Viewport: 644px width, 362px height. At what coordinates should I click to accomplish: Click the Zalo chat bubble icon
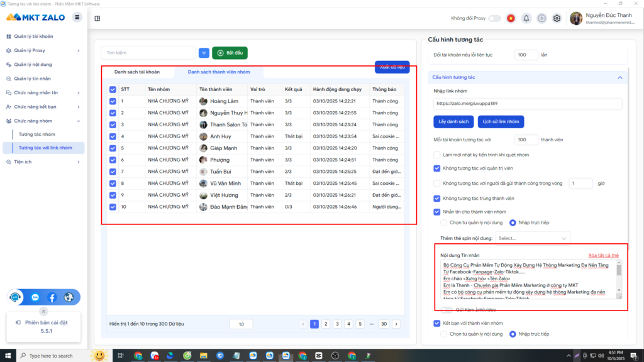click(35, 297)
